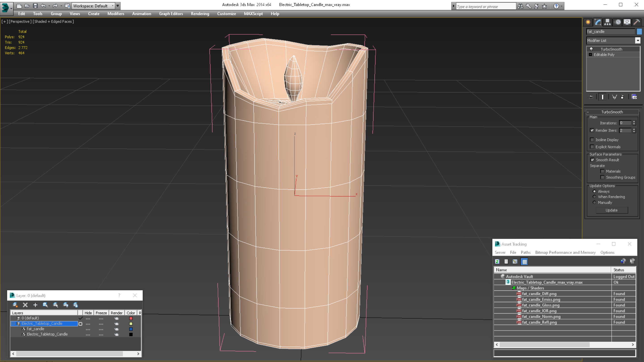Expand the Modifier List dropdown
The width and height of the screenshot is (644, 362).
637,40
